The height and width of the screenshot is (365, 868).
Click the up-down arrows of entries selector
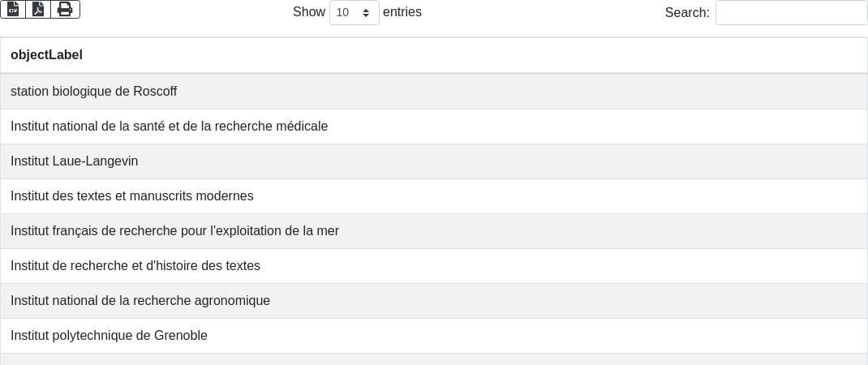pyautogui.click(x=366, y=12)
